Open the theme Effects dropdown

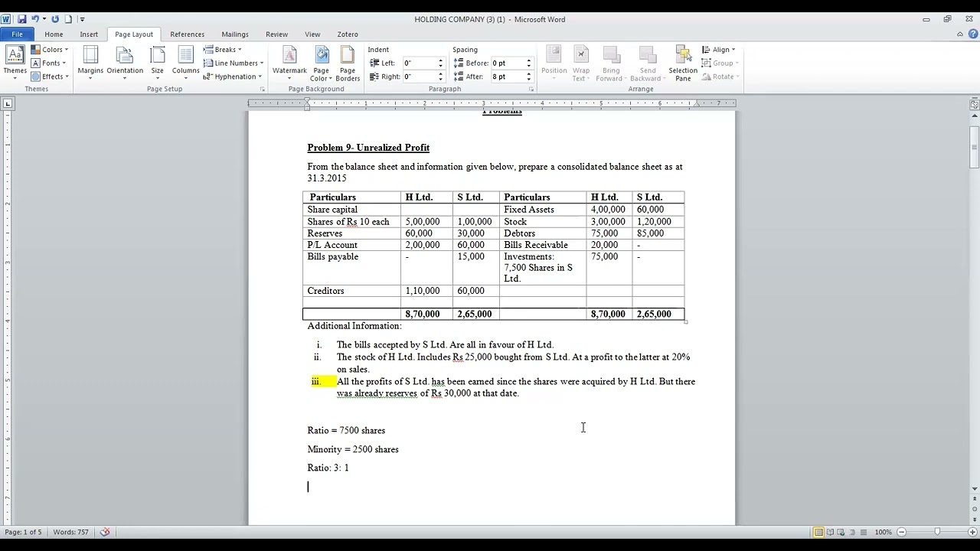coord(49,77)
